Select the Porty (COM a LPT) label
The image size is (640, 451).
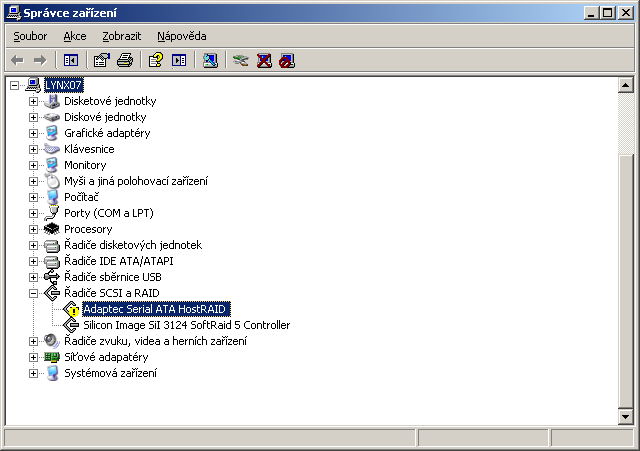109,213
